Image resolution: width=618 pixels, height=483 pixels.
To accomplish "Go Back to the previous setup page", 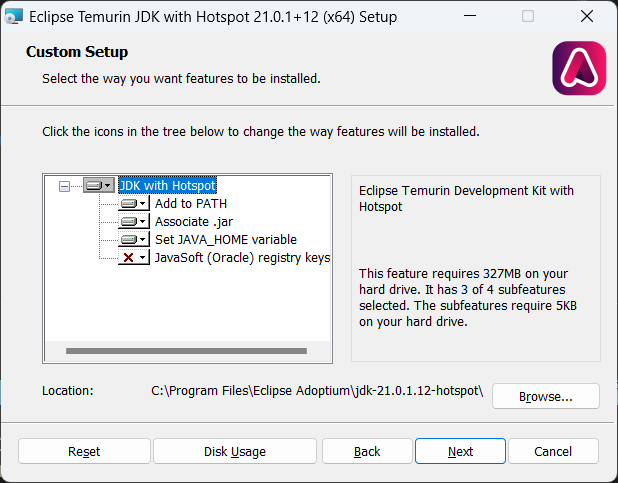I will pos(367,451).
